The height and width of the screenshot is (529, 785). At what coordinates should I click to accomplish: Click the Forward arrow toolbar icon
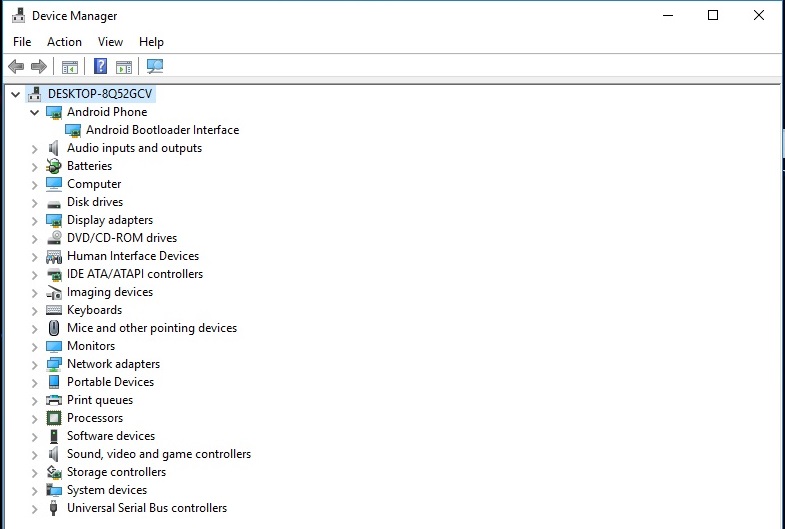pos(39,67)
